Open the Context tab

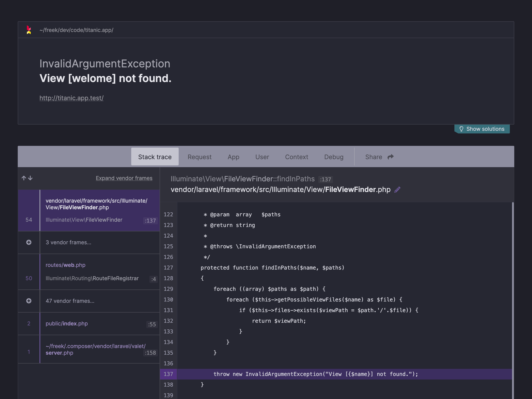tap(296, 157)
